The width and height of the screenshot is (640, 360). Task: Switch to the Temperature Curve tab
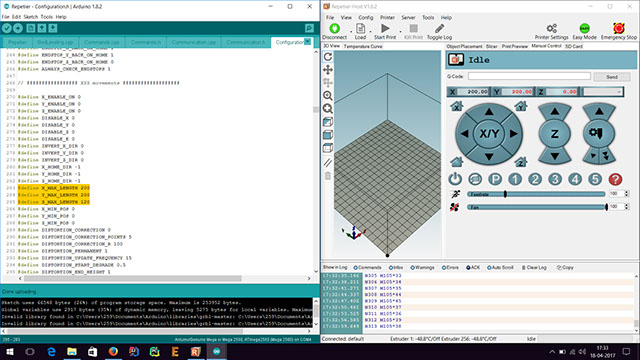[x=363, y=47]
